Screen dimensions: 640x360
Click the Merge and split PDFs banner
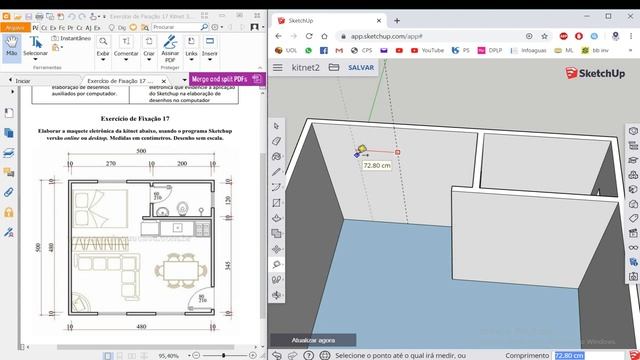click(x=227, y=79)
